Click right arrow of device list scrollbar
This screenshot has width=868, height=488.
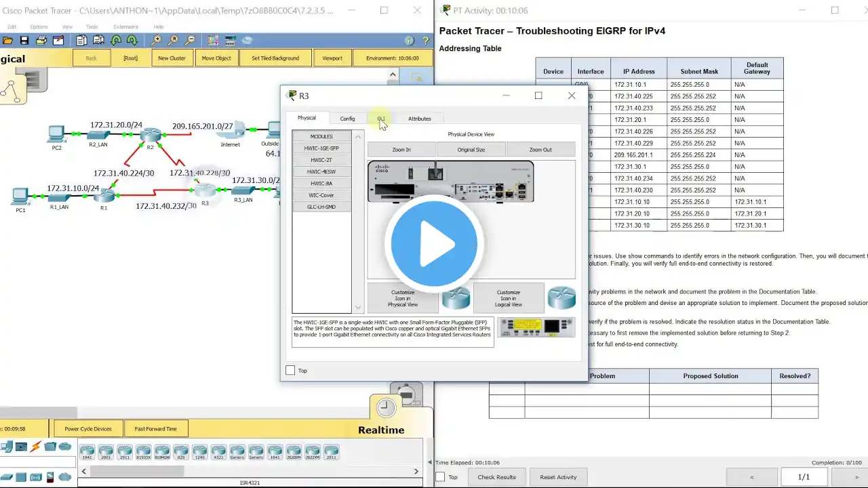click(416, 471)
